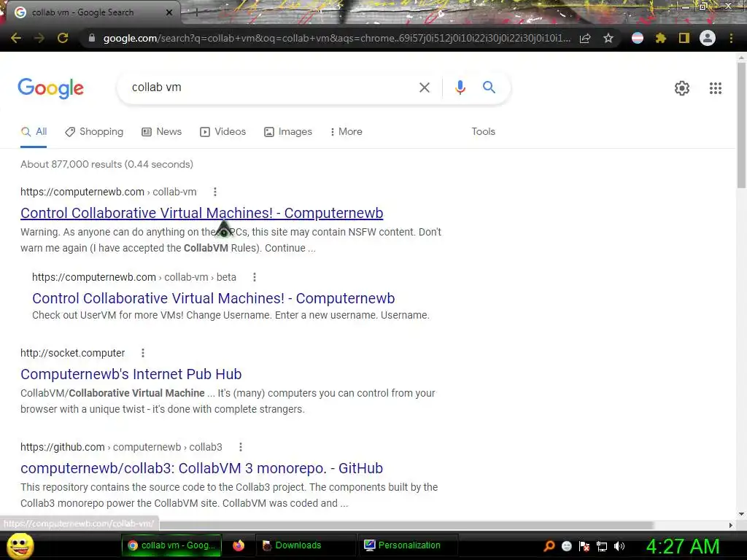Viewport: 747px width, 560px height.
Task: Click the Google logo
Action: (50, 88)
